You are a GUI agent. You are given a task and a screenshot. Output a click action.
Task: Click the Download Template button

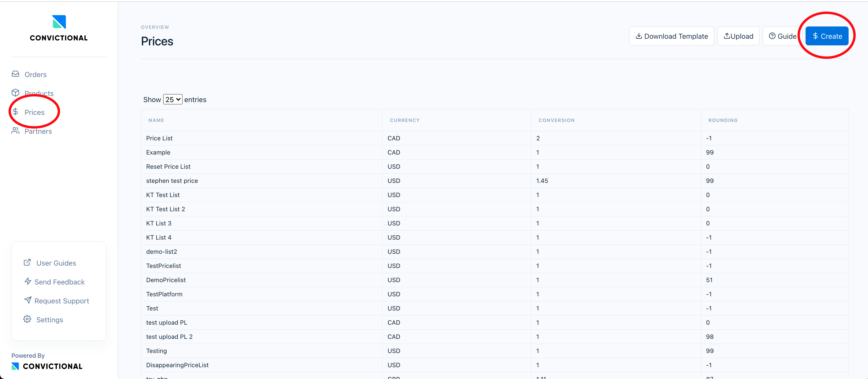click(x=671, y=36)
